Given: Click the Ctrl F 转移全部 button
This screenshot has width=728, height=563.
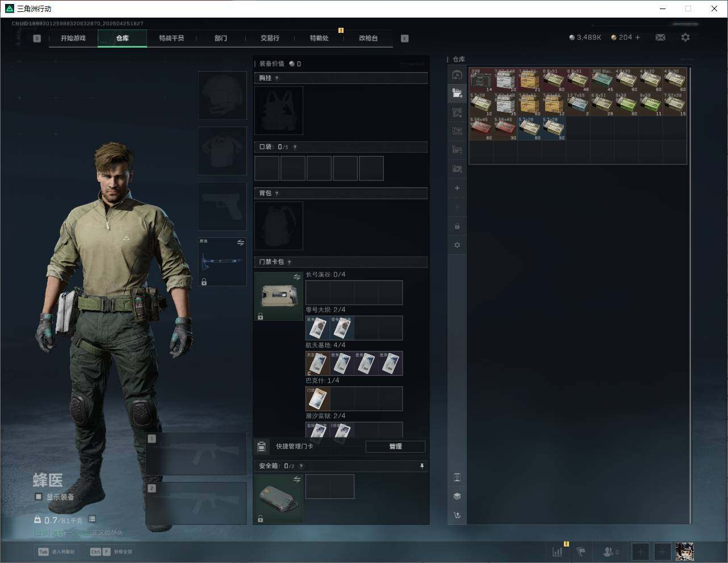Looking at the screenshot, I should [x=111, y=552].
